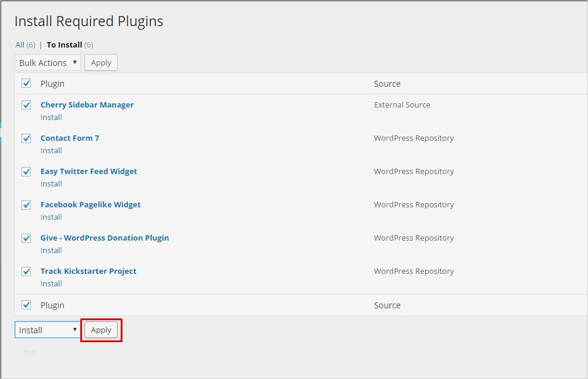Toggle the Facebook Pagelike Widget checkbox

pyautogui.click(x=26, y=205)
